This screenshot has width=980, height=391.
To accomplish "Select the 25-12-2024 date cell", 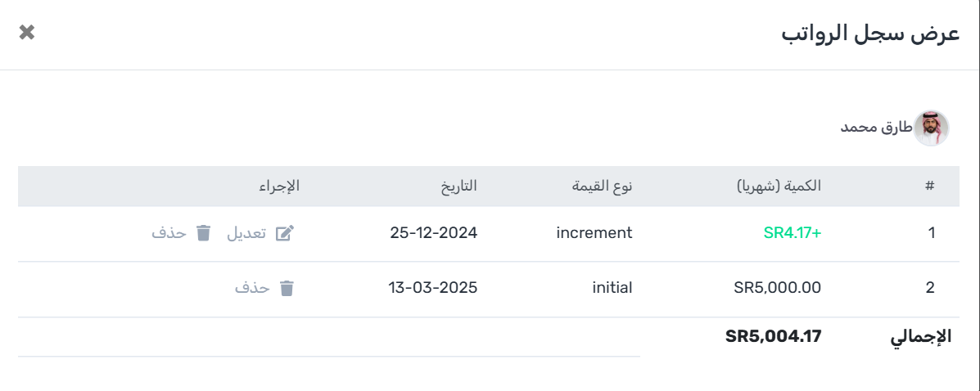I will (x=433, y=233).
